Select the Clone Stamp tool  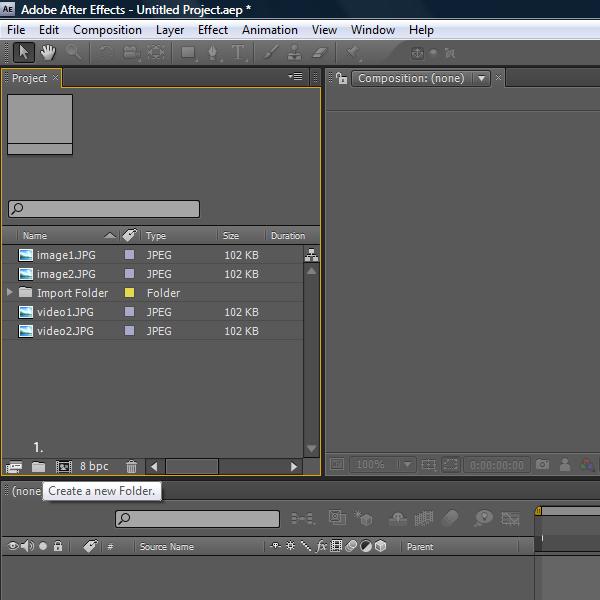click(294, 52)
